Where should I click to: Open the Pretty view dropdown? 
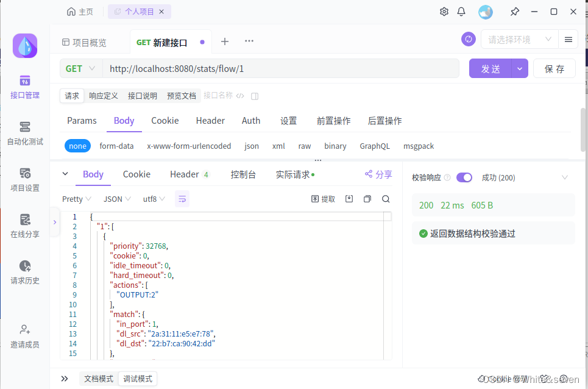tap(76, 199)
